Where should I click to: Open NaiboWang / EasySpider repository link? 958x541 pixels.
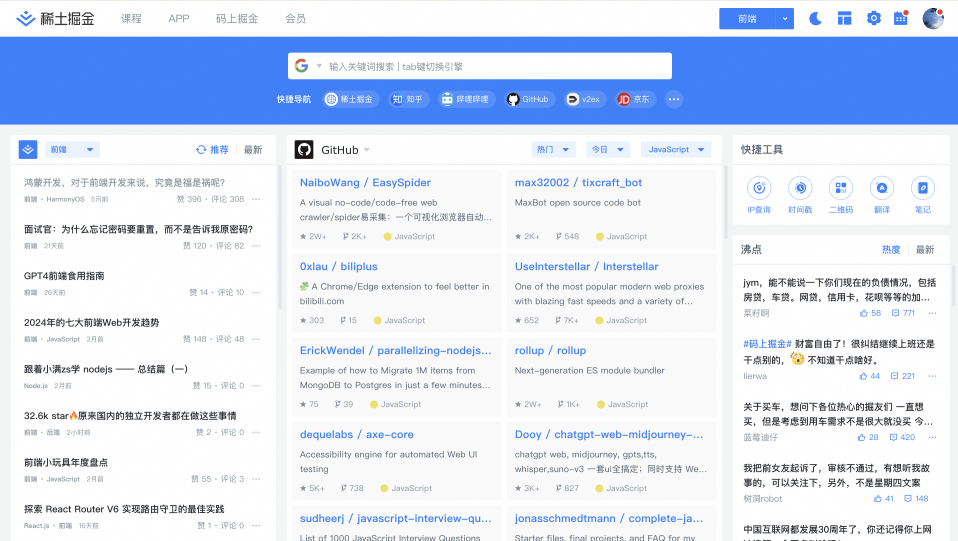pos(365,182)
